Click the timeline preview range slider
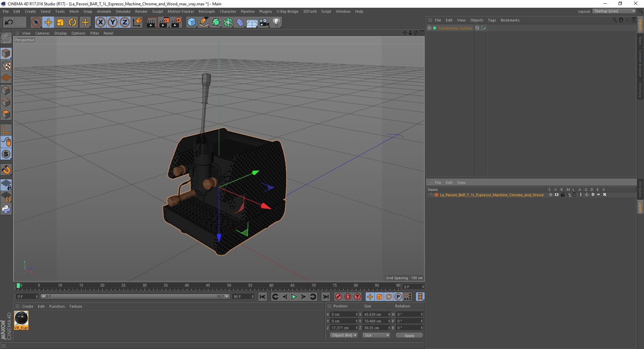The width and height of the screenshot is (644, 349). click(x=135, y=296)
